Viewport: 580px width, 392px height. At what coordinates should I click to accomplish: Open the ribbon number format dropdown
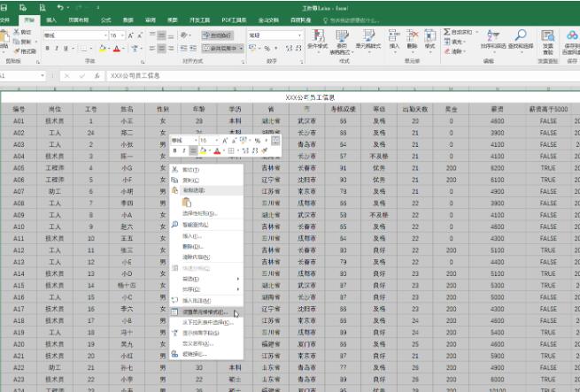click(299, 35)
